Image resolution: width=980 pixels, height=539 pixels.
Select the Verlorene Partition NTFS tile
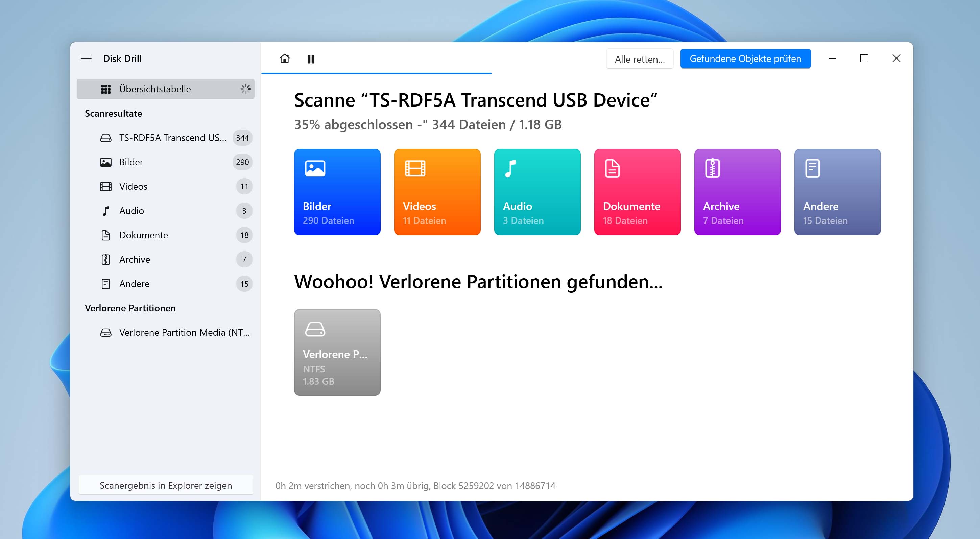337,352
